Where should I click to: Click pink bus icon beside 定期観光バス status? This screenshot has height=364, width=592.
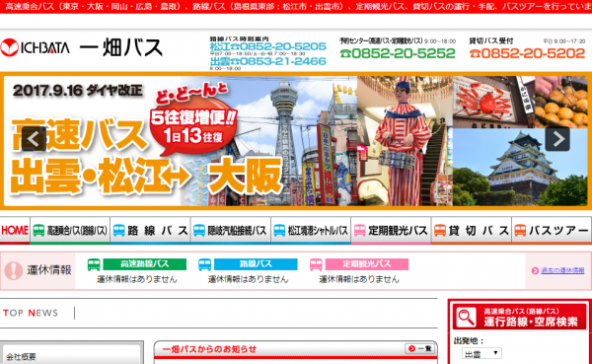(x=316, y=264)
